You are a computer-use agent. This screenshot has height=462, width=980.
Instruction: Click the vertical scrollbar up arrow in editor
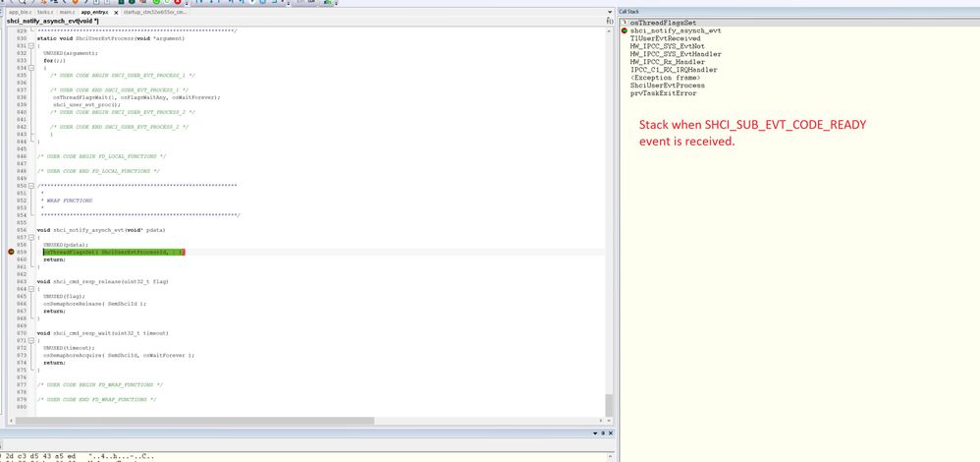pos(610,30)
